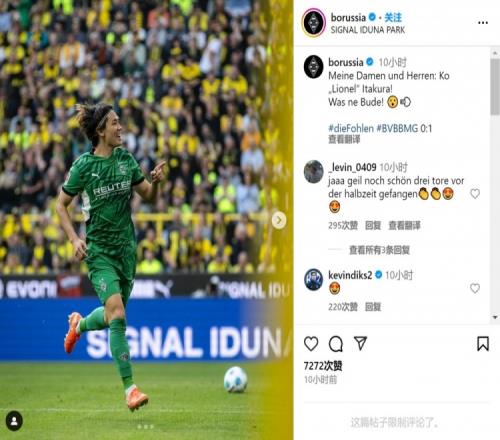The image size is (500, 440).
Task: Like the _levin_0409 comment
Action: click(x=475, y=193)
